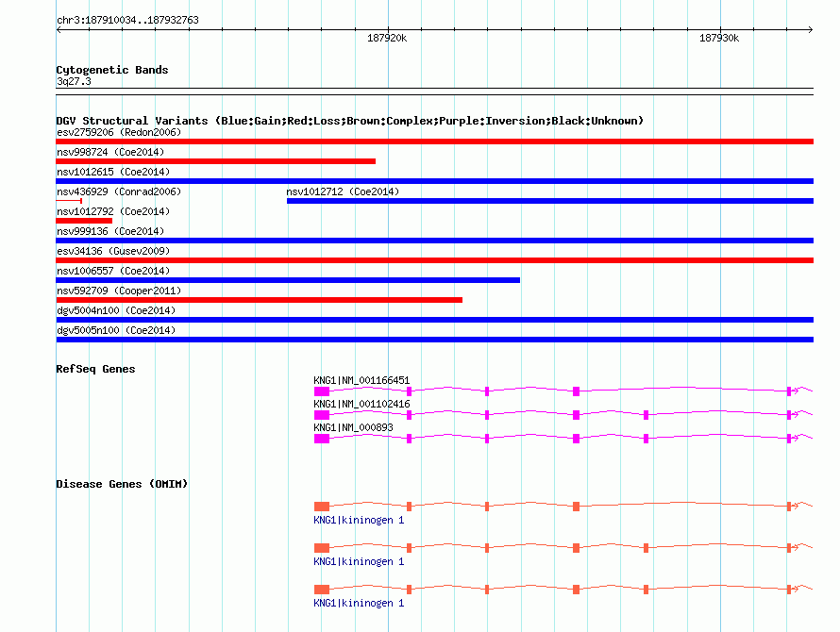
Task: Click the nsv1006557 (Coe2014) label
Action: [x=113, y=271]
